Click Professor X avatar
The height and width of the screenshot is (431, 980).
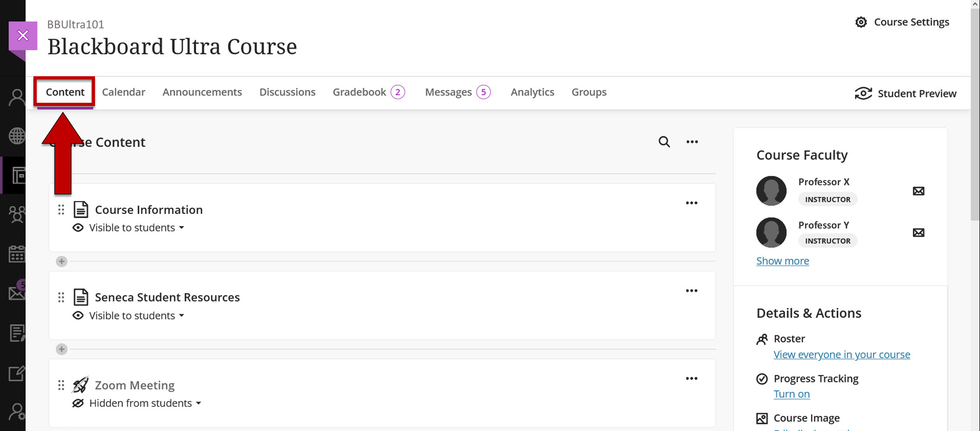click(771, 191)
